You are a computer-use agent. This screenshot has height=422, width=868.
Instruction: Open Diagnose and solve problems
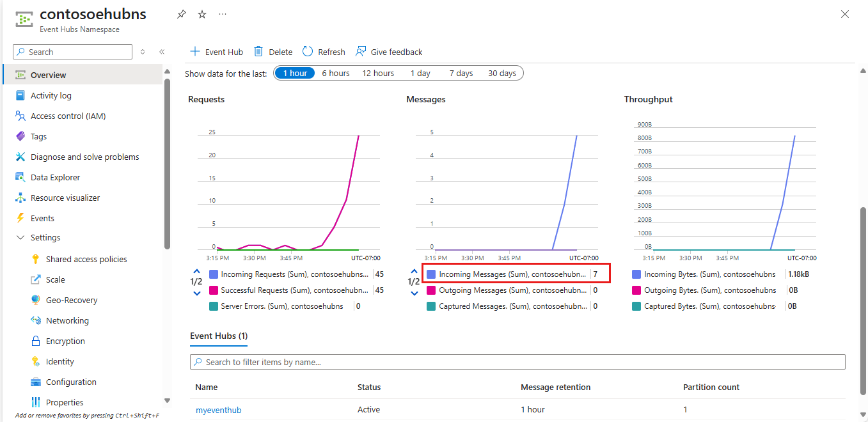tap(84, 157)
